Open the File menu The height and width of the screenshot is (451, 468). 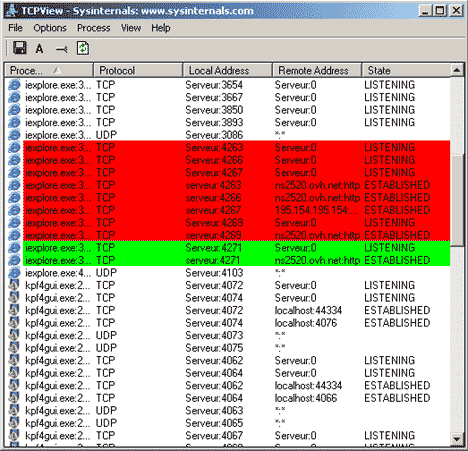click(x=15, y=28)
